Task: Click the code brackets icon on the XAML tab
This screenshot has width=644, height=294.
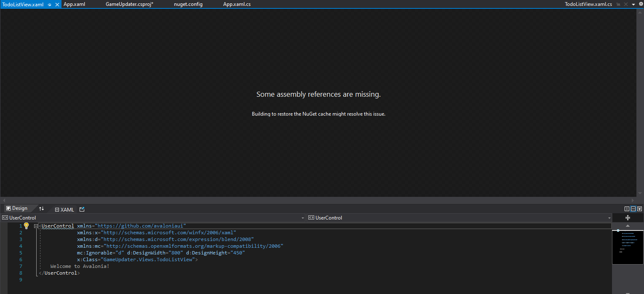Action: click(x=57, y=209)
